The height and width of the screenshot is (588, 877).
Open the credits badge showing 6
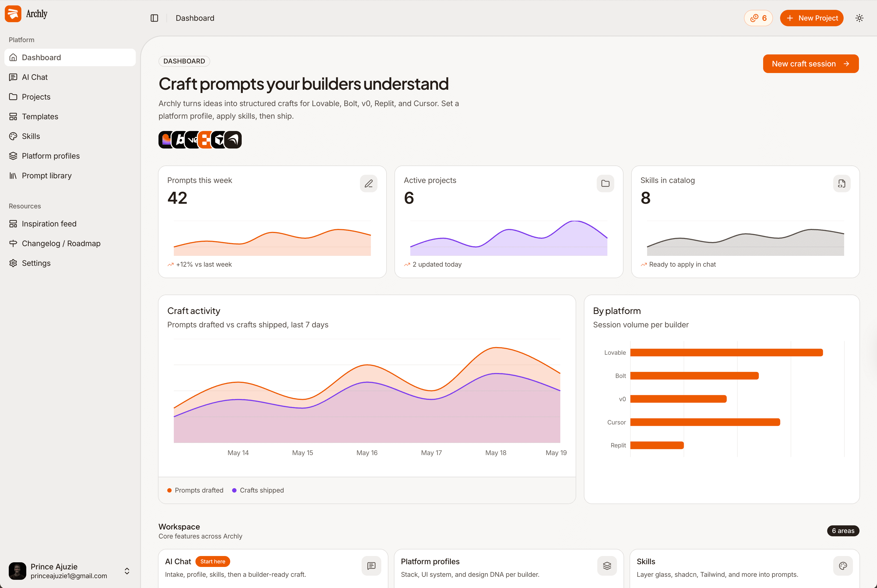coord(758,18)
